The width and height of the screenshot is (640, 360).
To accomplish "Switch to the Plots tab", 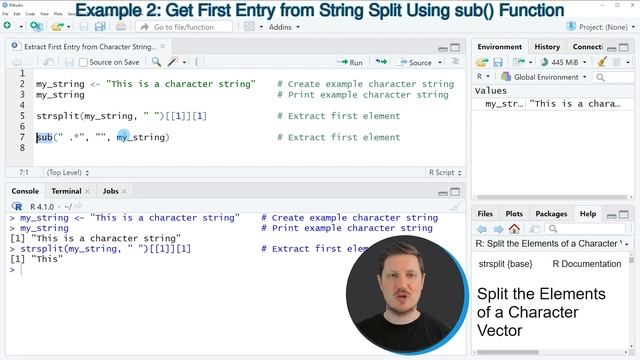I will pyautogui.click(x=514, y=213).
